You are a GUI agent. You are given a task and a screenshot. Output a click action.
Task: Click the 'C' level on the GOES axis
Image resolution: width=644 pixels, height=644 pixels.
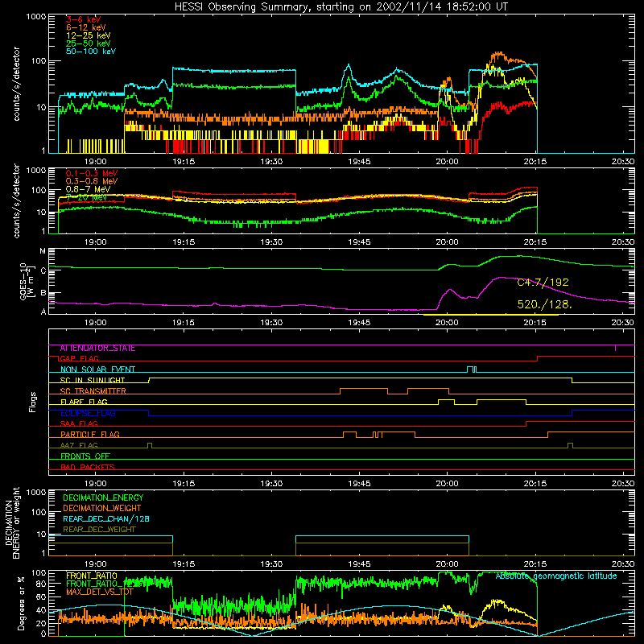[x=43, y=270]
